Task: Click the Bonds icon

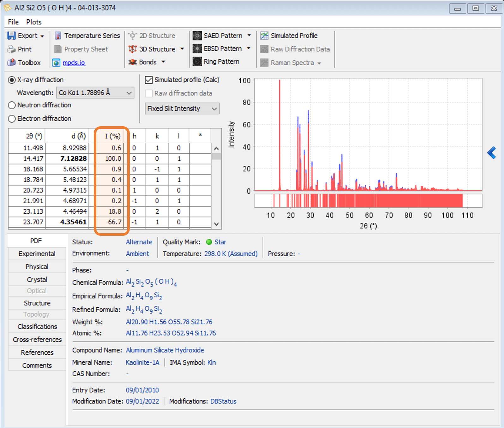Action: (133, 62)
